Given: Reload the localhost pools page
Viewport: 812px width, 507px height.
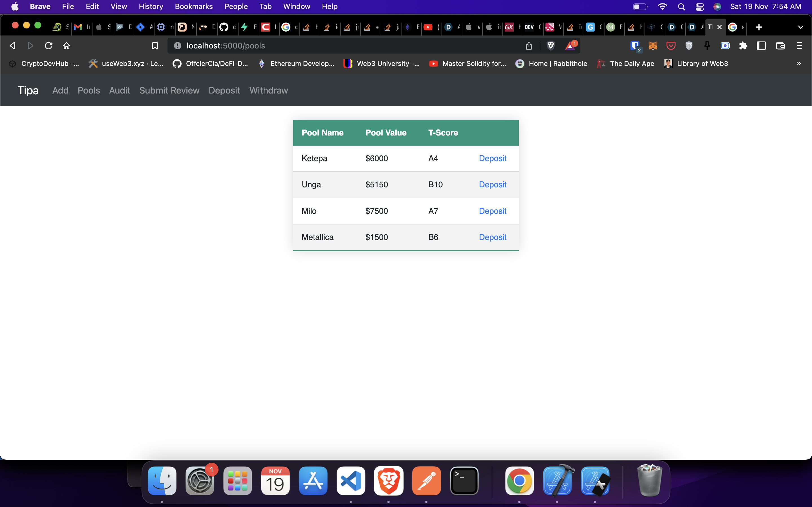Looking at the screenshot, I should (49, 46).
